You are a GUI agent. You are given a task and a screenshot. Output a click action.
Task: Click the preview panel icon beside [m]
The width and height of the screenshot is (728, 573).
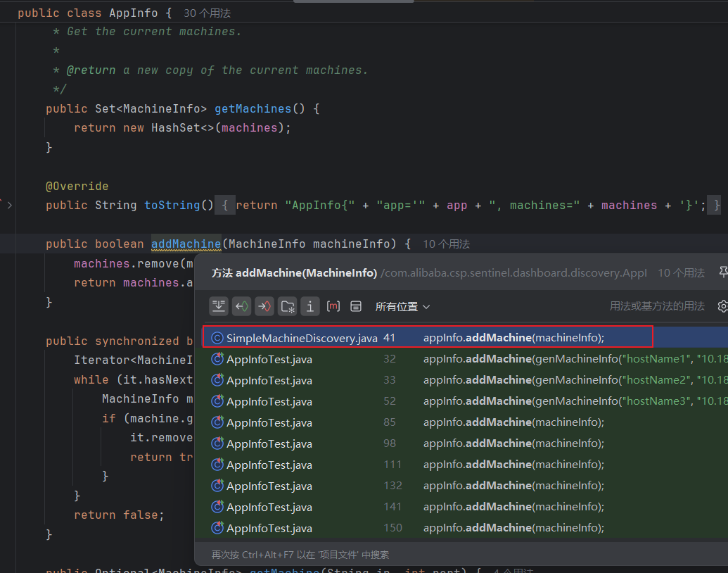point(356,306)
